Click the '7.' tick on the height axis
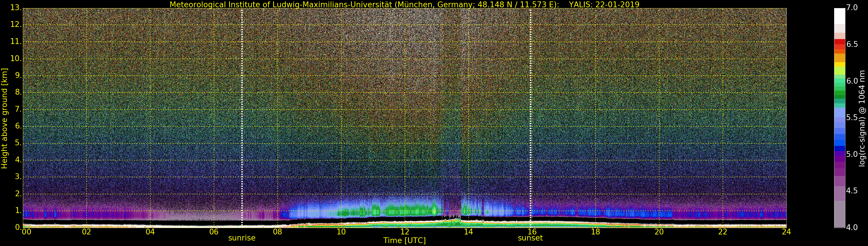Viewport: 868px width, 246px height. point(18,109)
